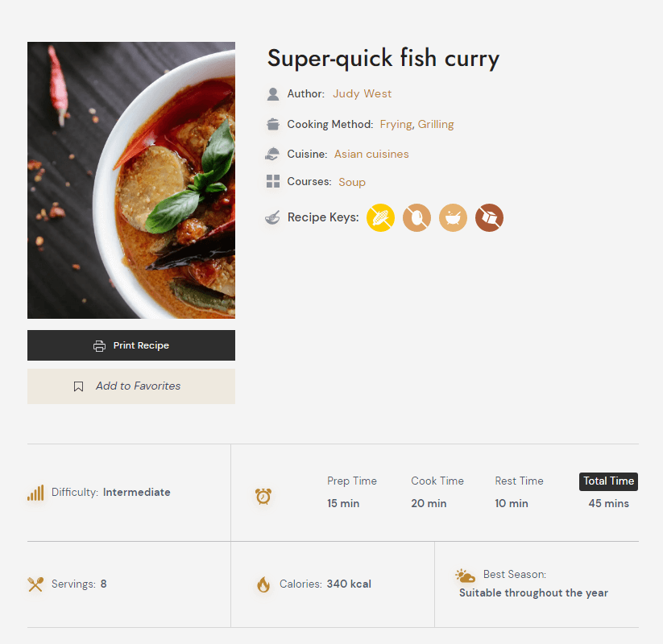Open the Soup course link
The image size is (663, 644).
click(352, 182)
